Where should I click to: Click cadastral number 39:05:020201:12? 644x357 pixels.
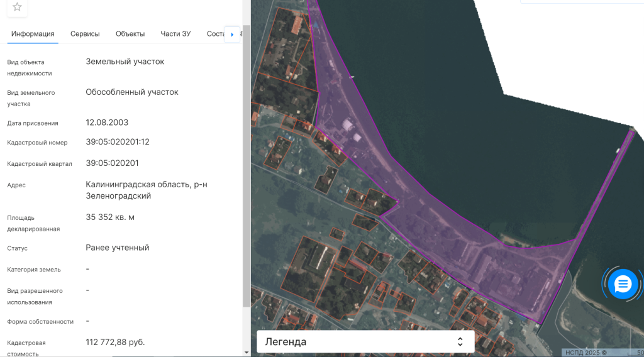pyautogui.click(x=118, y=142)
